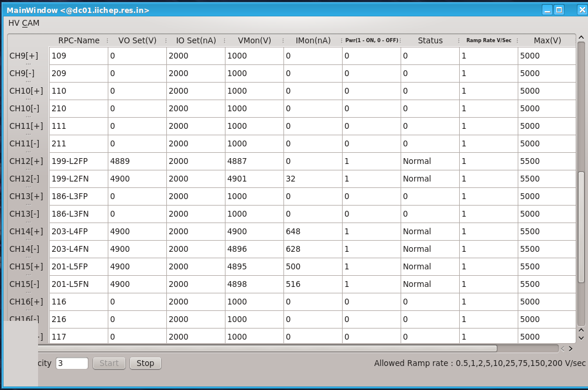588x390 pixels.
Task: Minimize the MainWindow
Action: (x=547, y=10)
